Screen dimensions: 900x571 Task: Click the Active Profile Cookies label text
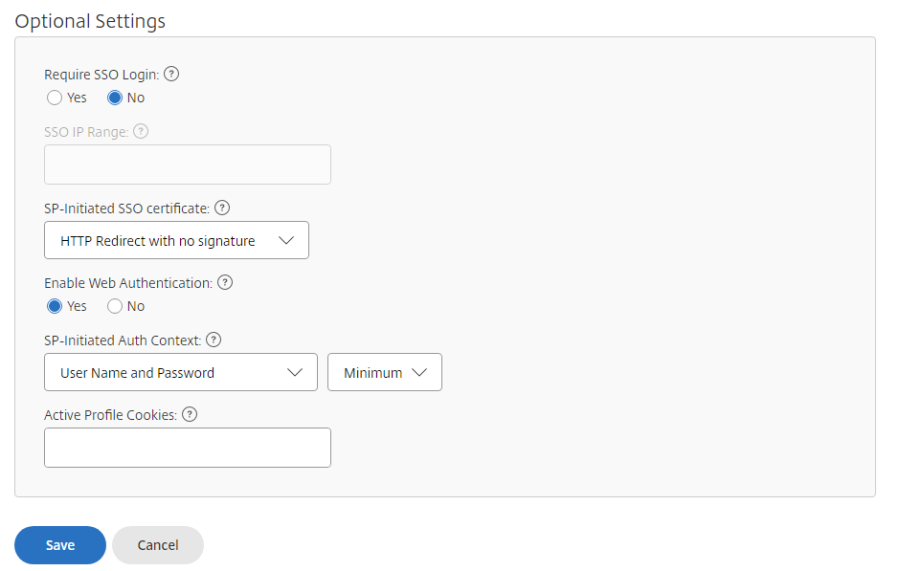110,415
